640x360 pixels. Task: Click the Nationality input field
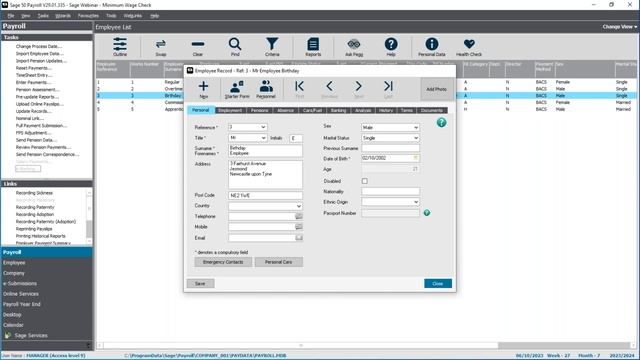coord(390,191)
